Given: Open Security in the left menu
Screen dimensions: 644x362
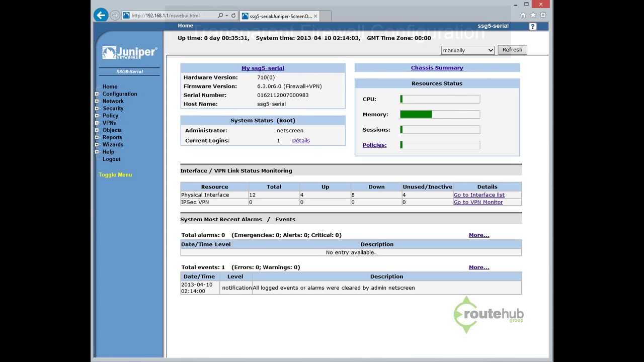Looking at the screenshot, I should (x=113, y=109).
